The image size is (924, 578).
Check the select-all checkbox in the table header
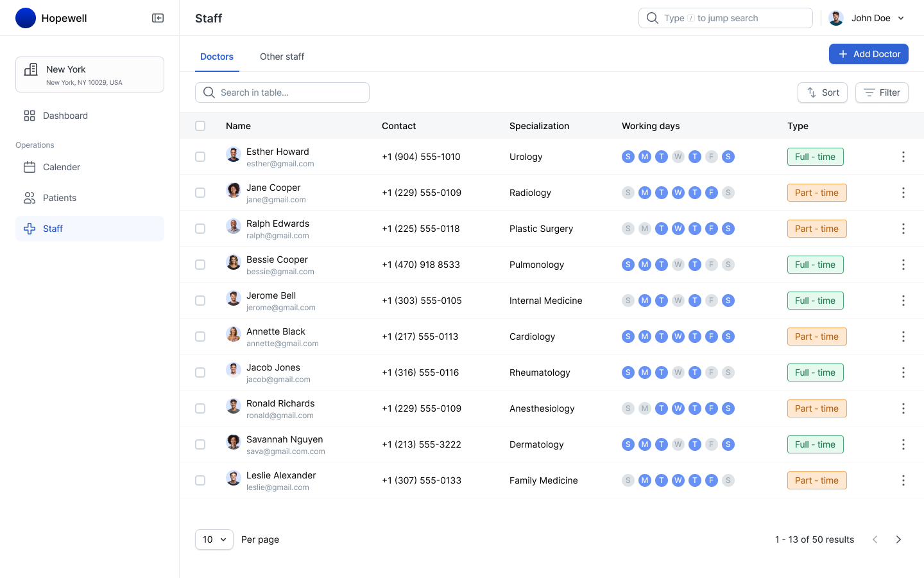tap(200, 126)
